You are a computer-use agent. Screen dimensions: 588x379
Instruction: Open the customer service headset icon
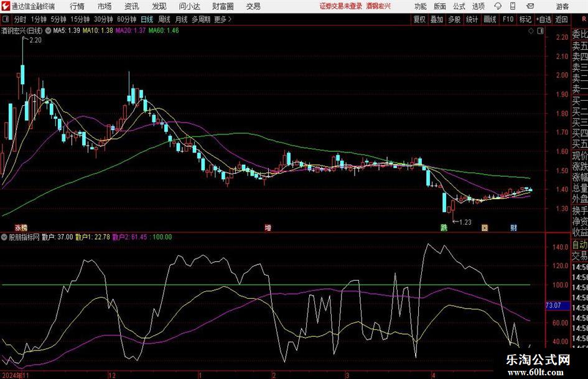pyautogui.click(x=498, y=6)
